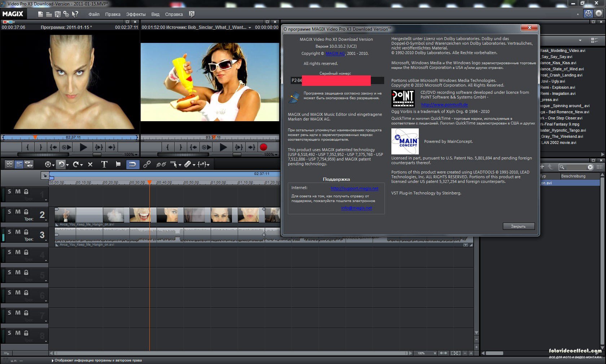Click Закрыть button in About dialog
Screen dimensions: 606x364
[518, 226]
